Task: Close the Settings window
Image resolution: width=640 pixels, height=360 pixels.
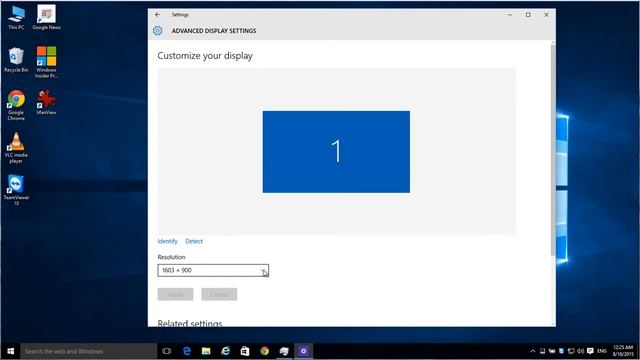Action: tap(546, 15)
